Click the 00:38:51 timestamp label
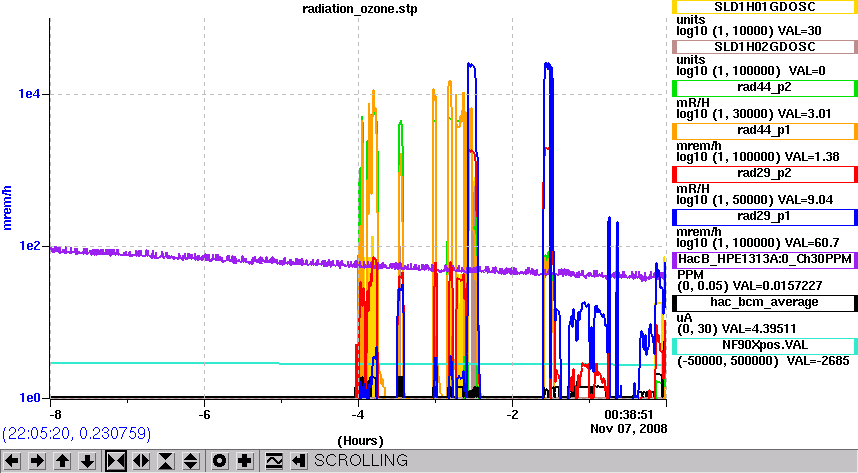Screen dimensions: 858x473 (x=629, y=415)
